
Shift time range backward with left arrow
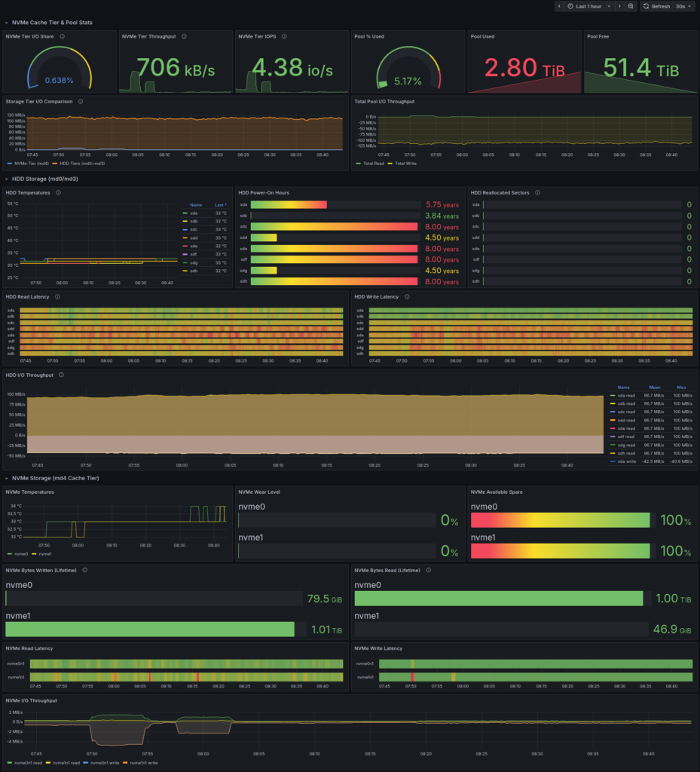pyautogui.click(x=559, y=6)
